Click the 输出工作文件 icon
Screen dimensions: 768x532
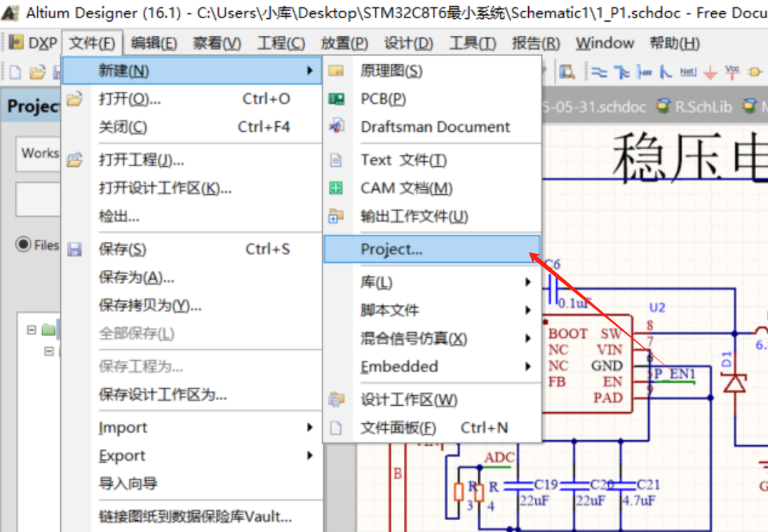[336, 216]
